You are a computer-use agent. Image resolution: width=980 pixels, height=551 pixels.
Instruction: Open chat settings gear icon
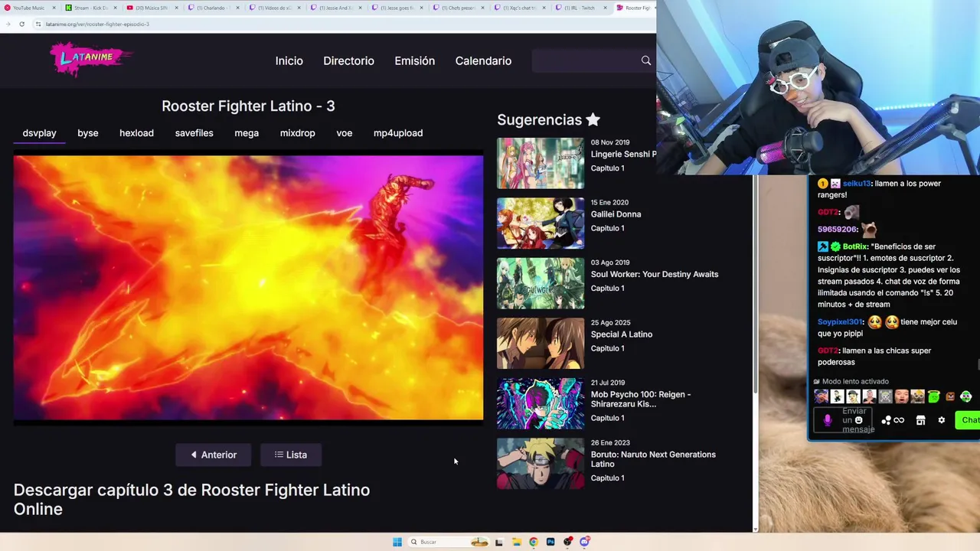tap(942, 420)
